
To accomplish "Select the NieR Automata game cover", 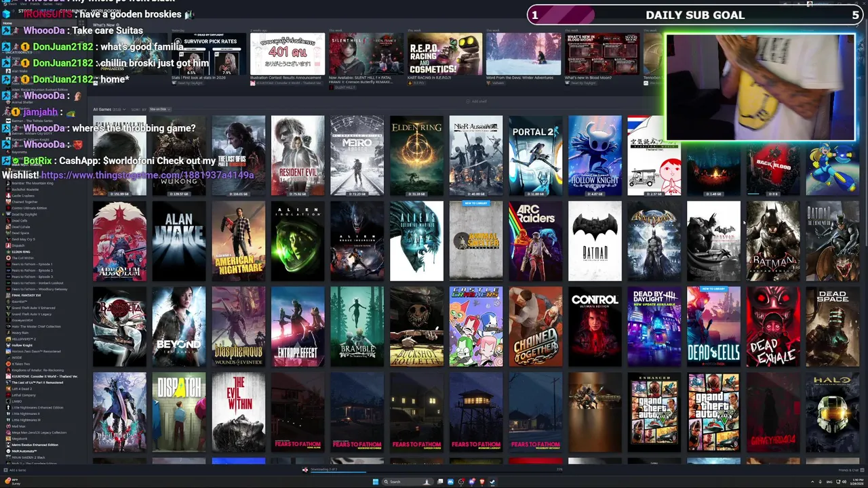I will point(476,156).
